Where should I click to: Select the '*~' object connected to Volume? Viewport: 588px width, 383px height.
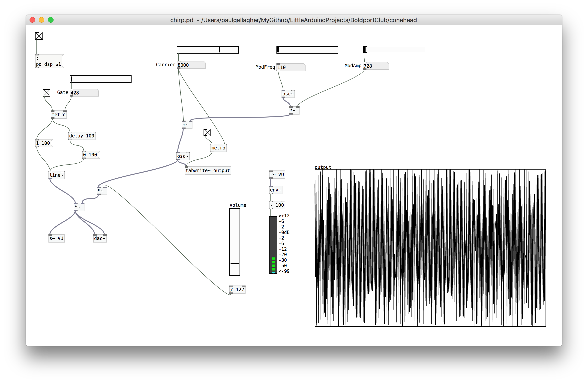[x=102, y=191]
